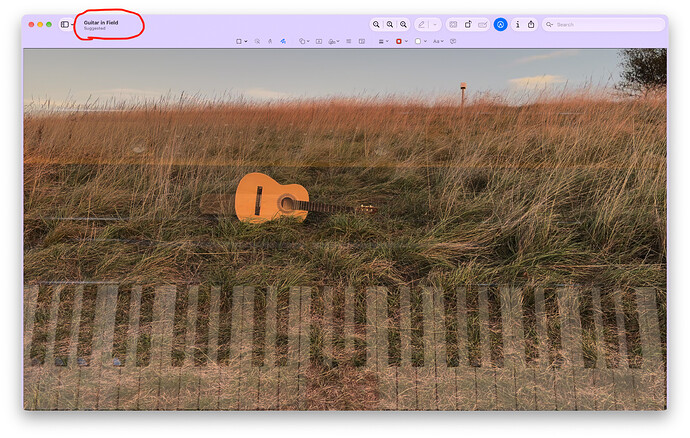Click the Share button
Viewport: 690px width, 438px height.
(531, 25)
